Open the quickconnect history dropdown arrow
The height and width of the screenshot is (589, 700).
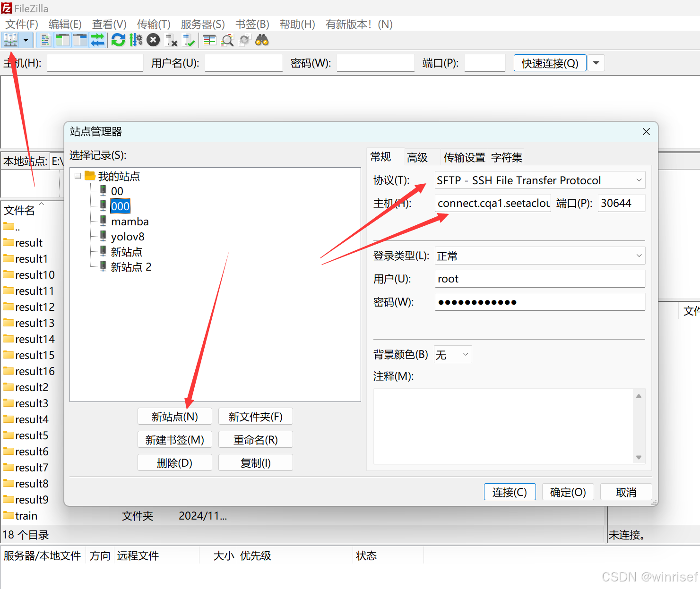(x=596, y=63)
